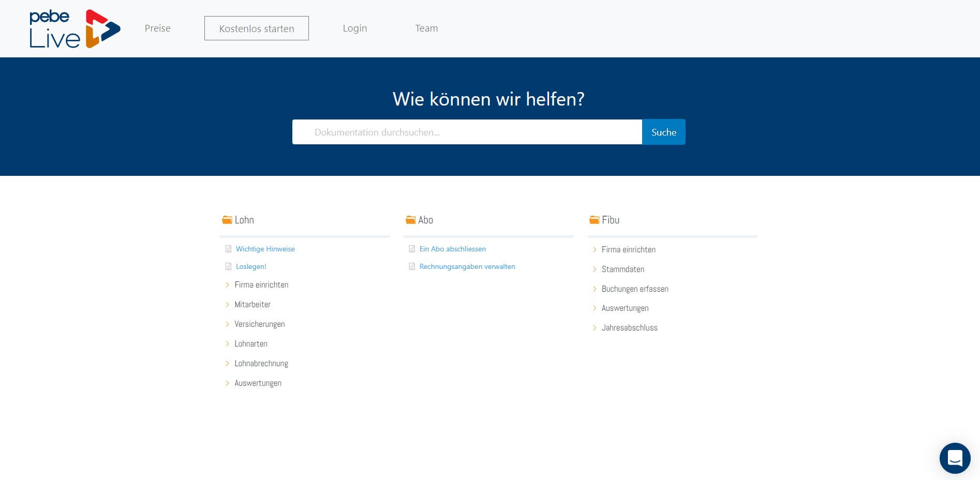Expand the Mitarbeiter section
The height and width of the screenshot is (480, 980).
pyautogui.click(x=253, y=305)
